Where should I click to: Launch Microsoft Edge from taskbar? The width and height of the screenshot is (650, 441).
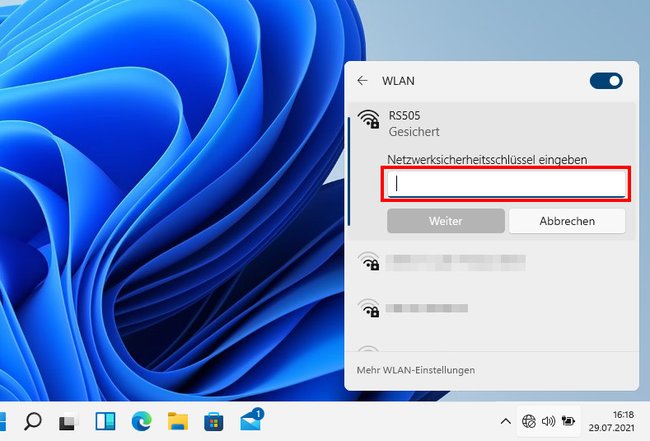coord(141,422)
